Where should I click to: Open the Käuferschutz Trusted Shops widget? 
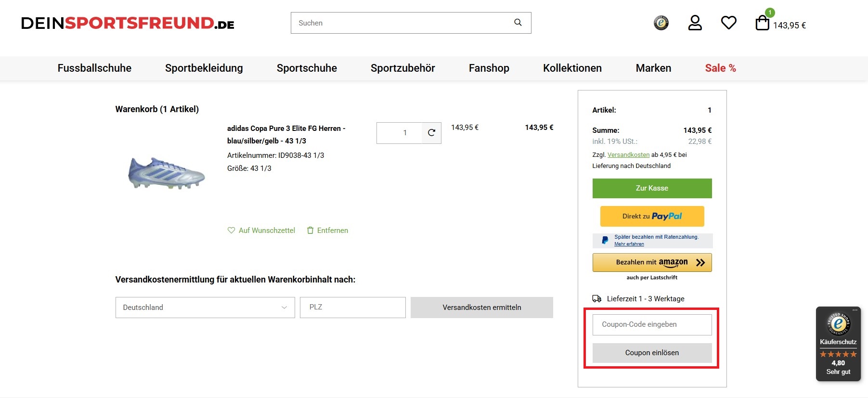838,344
